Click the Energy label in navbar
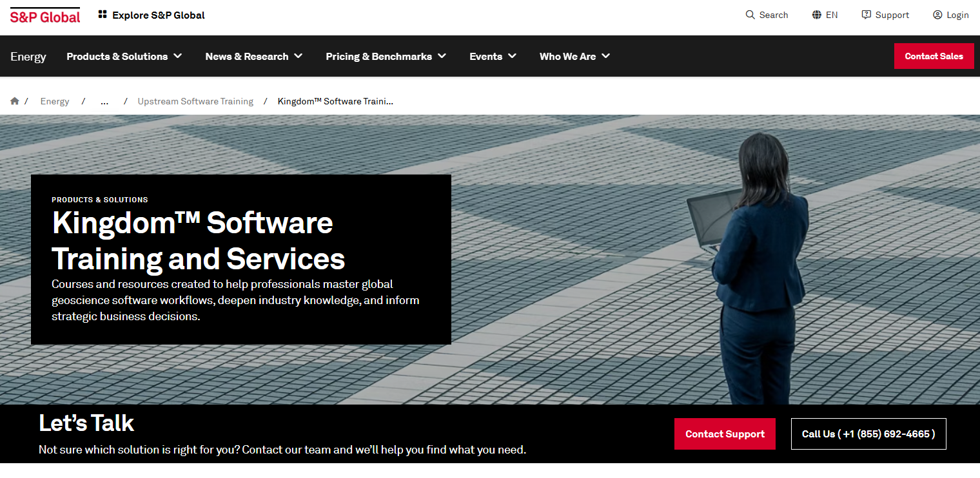 (28, 56)
